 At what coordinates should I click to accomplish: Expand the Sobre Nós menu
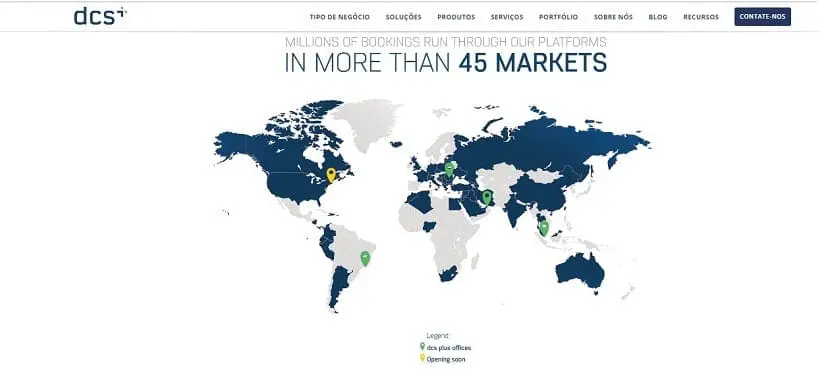613,17
